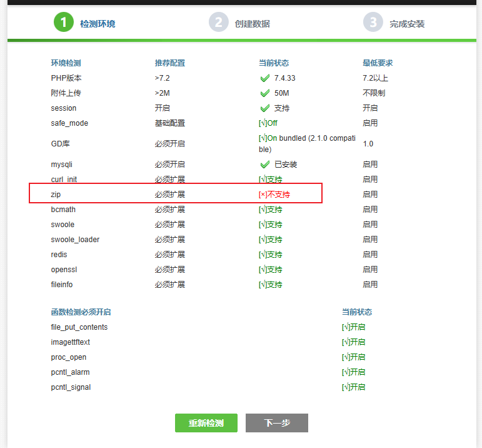Click the [√]支持 status in openssl row
Image resolution: width=482 pixels, height=448 pixels.
(x=271, y=270)
